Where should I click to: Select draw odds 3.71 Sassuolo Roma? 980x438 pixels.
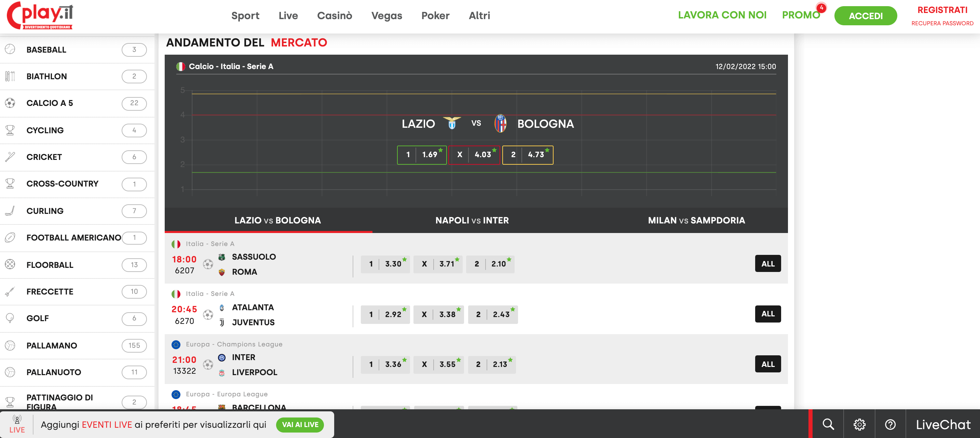pos(438,264)
